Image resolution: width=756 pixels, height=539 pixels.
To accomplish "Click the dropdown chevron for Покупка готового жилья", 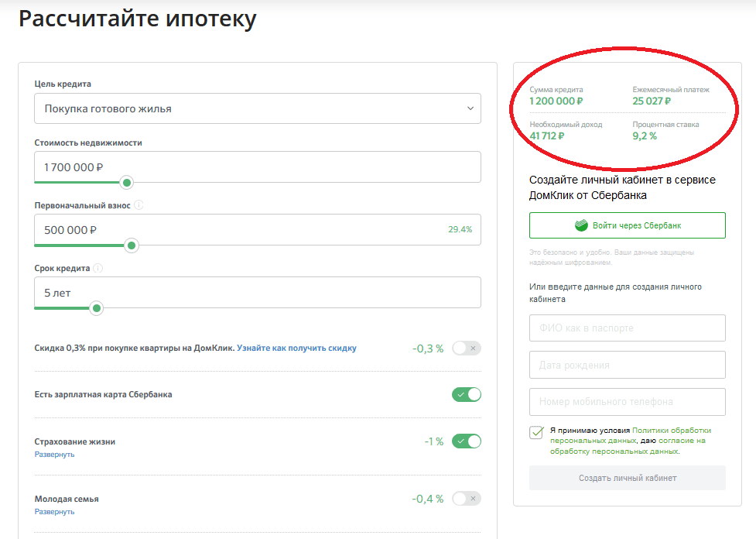I will [x=470, y=108].
